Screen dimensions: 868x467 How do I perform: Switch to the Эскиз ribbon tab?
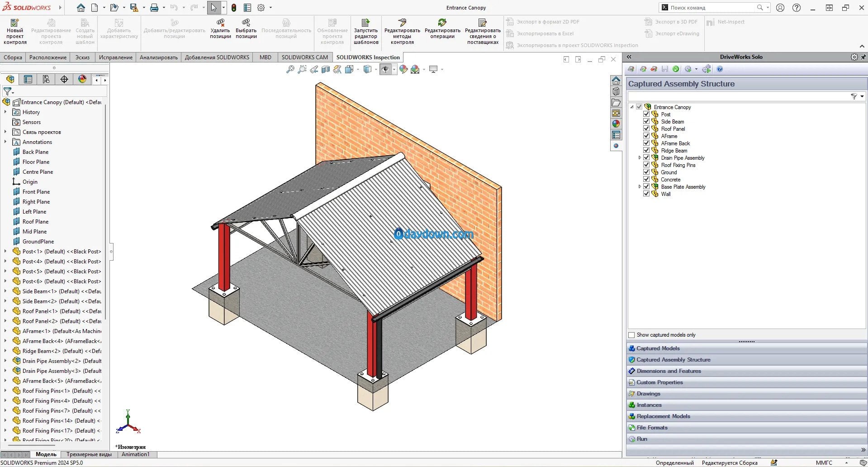(x=82, y=57)
